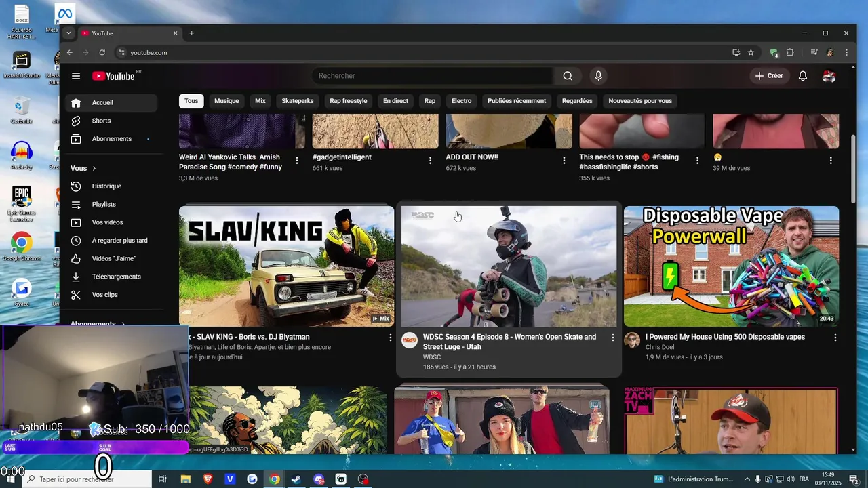Open options for the WDSC Season 4 video

[613, 338]
